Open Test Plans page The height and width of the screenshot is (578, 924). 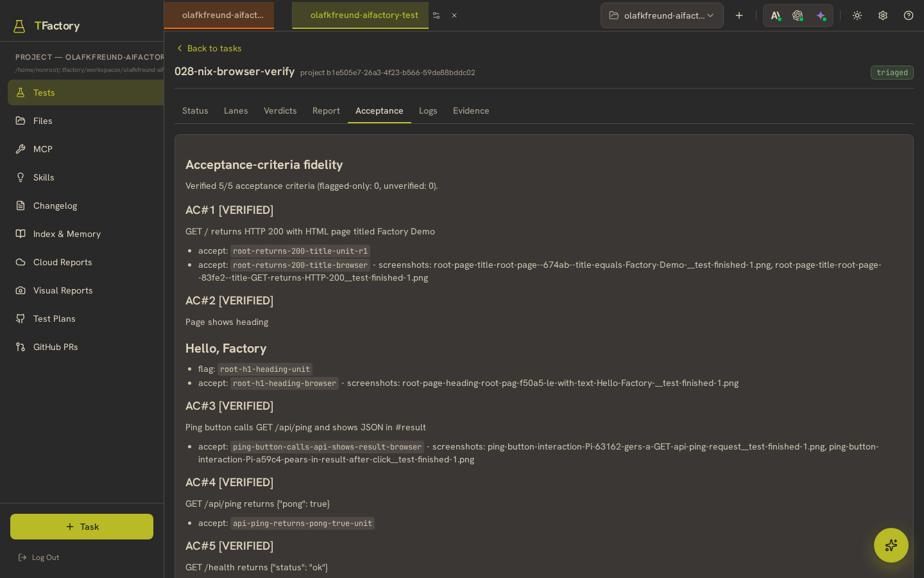pos(86,319)
